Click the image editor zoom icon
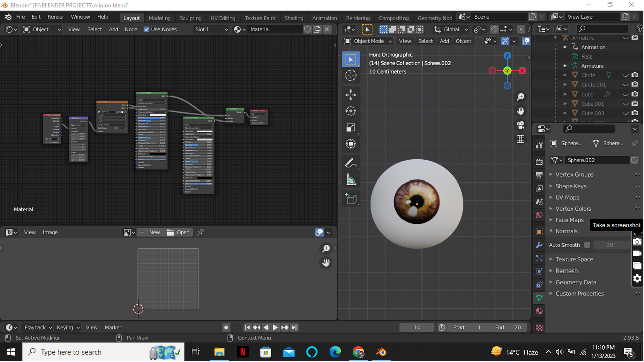This screenshot has width=644, height=362. click(326, 249)
